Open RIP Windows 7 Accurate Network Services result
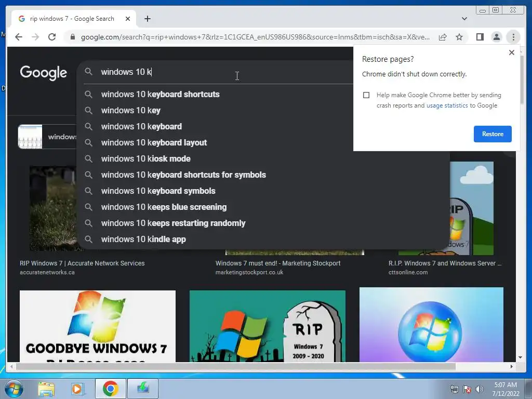This screenshot has width=532, height=399. (82, 263)
